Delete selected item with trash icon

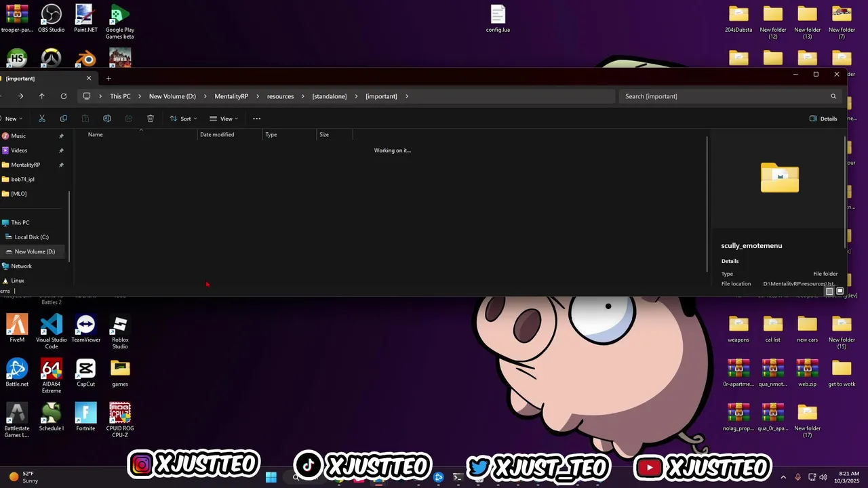point(151,119)
